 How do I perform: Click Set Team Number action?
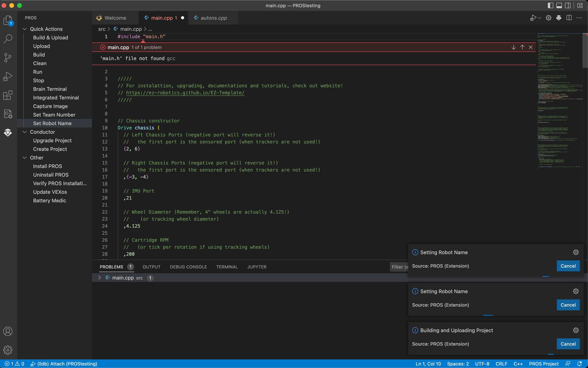pos(54,115)
